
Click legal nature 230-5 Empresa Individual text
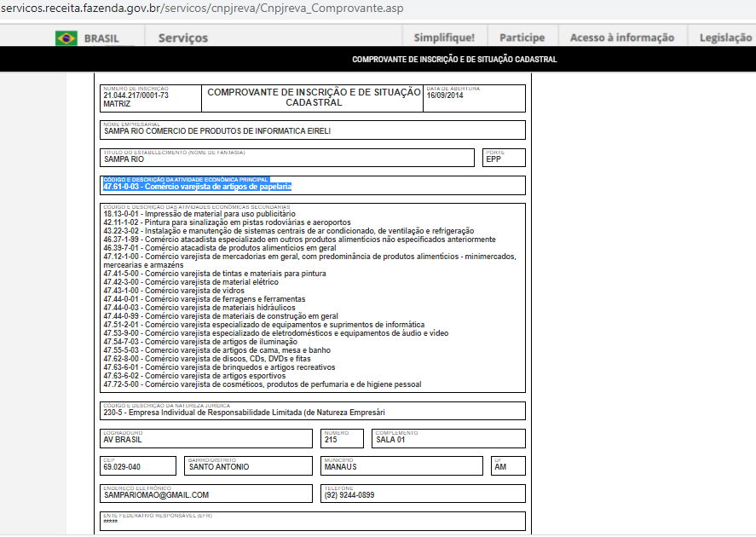[244, 413]
